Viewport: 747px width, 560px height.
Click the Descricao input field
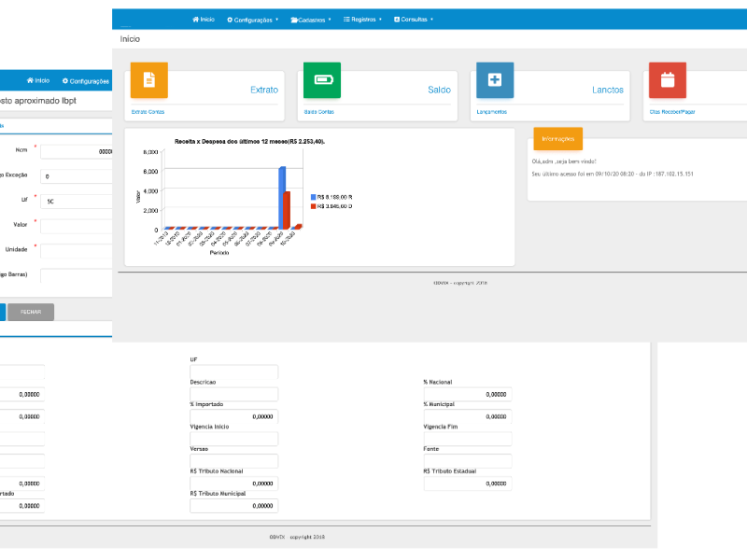coord(234,394)
